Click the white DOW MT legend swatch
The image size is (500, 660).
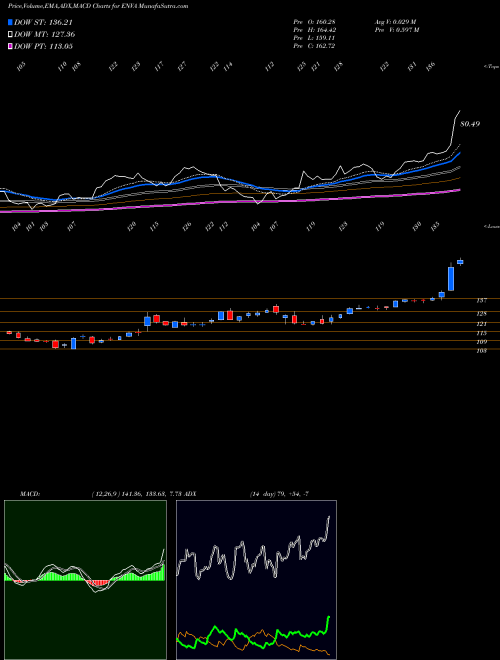(x=10, y=35)
